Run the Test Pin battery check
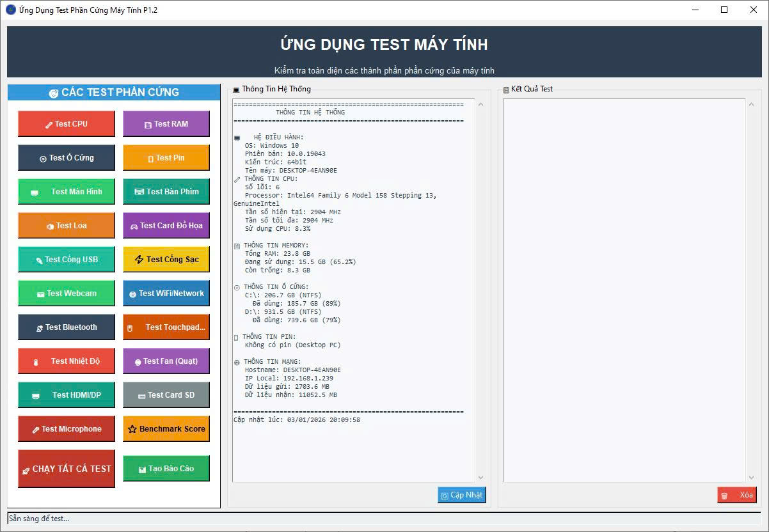The width and height of the screenshot is (769, 532). pyautogui.click(x=166, y=158)
